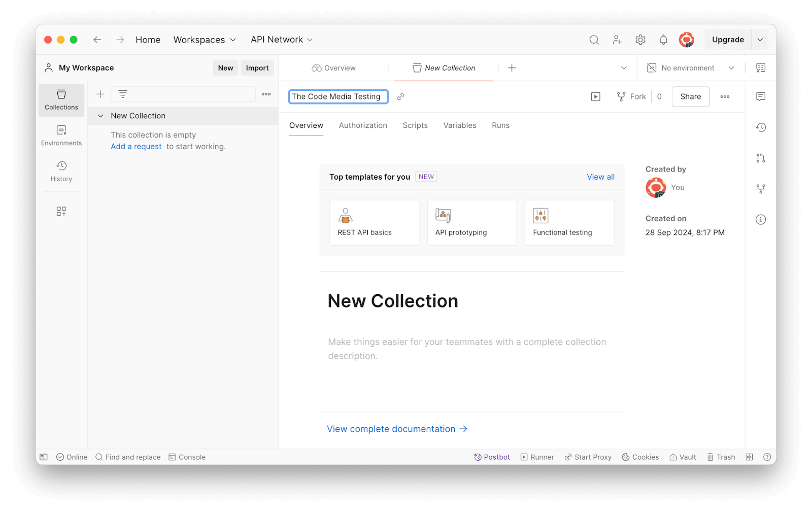
Task: Open the Environments sidebar panel
Action: click(x=61, y=136)
